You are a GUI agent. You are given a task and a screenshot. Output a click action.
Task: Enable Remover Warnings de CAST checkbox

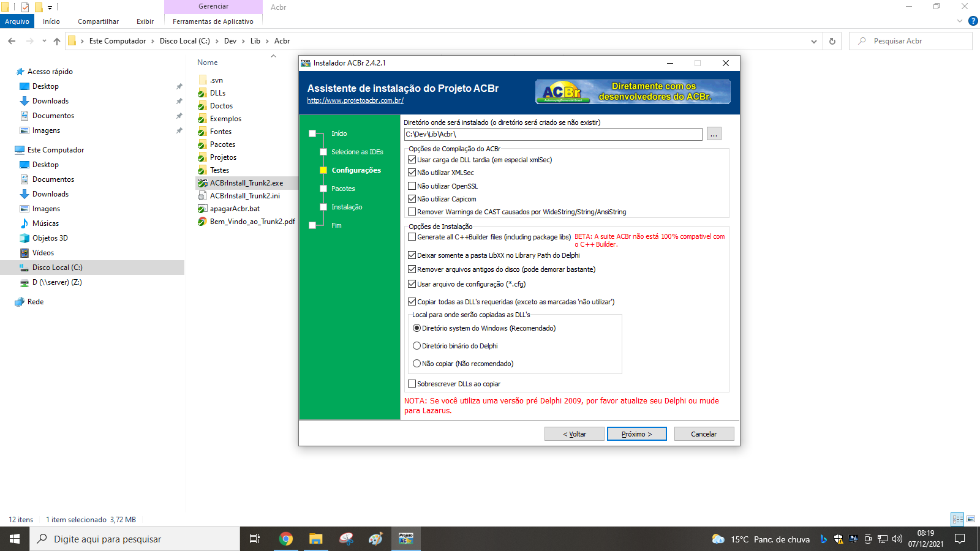tap(412, 212)
